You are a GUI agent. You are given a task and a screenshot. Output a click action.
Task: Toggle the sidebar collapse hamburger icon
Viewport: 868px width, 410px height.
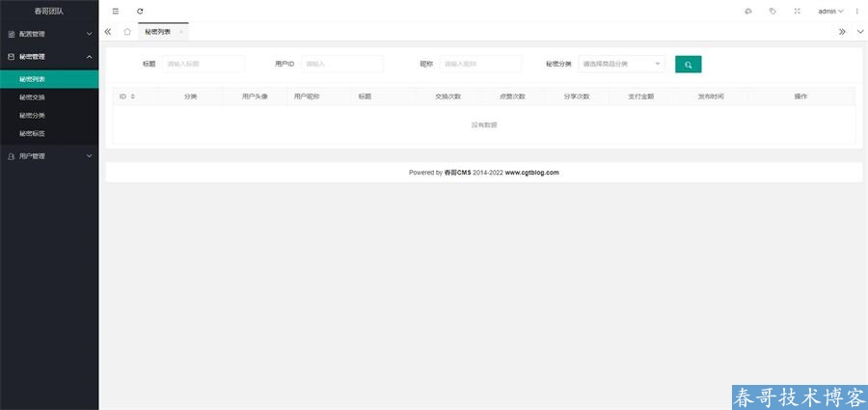pyautogui.click(x=116, y=11)
